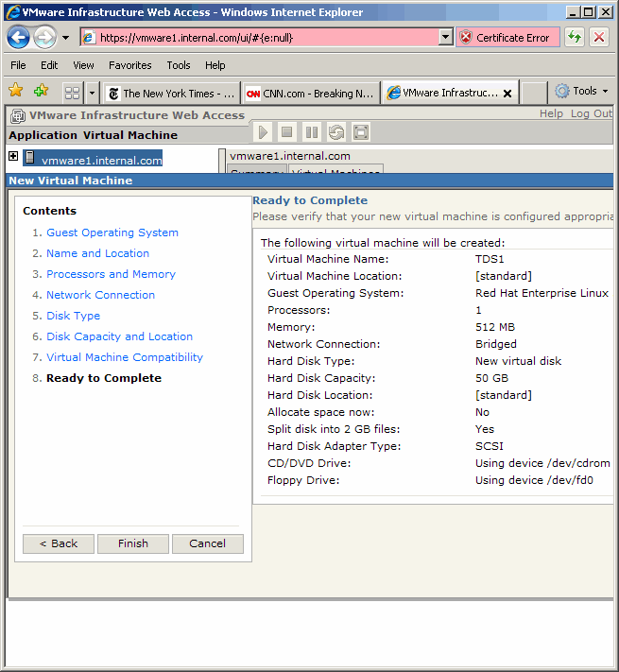This screenshot has height=672, width=619.
Task: Expand the vmware1.internal.com tree node
Action: [13, 157]
